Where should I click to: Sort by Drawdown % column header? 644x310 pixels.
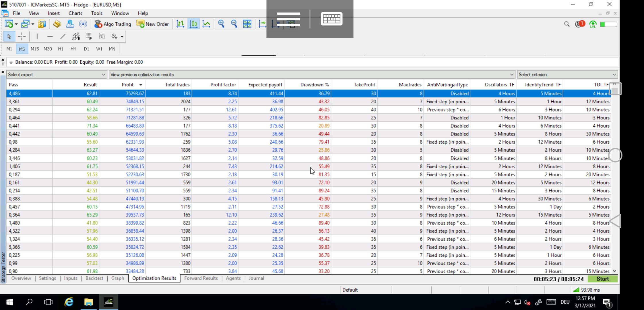(308, 85)
